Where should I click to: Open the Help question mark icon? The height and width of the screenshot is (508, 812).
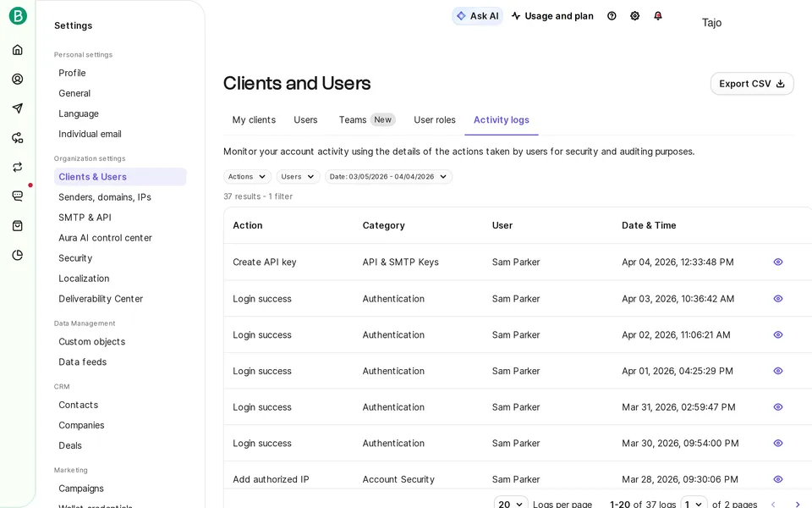point(612,16)
